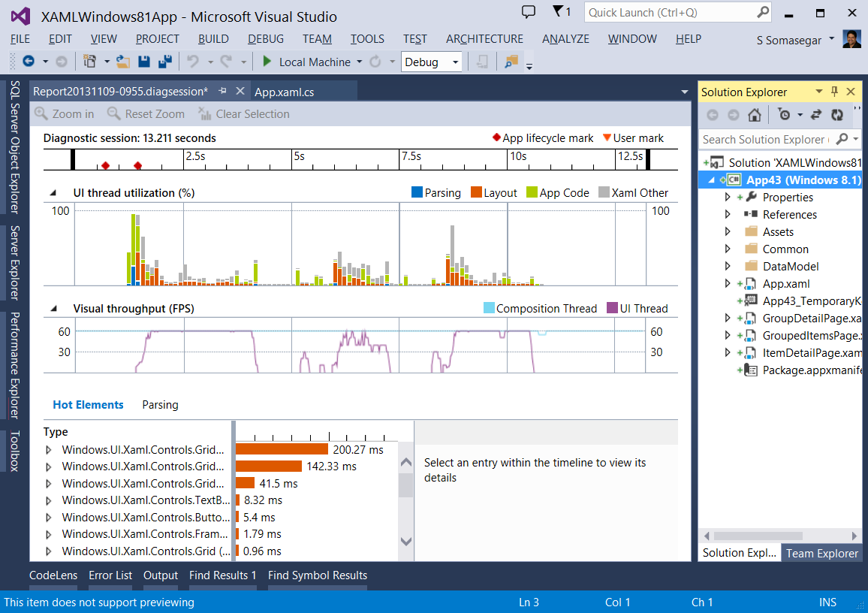Image resolution: width=868 pixels, height=613 pixels.
Task: Click the Reset Zoom button
Action: [146, 114]
